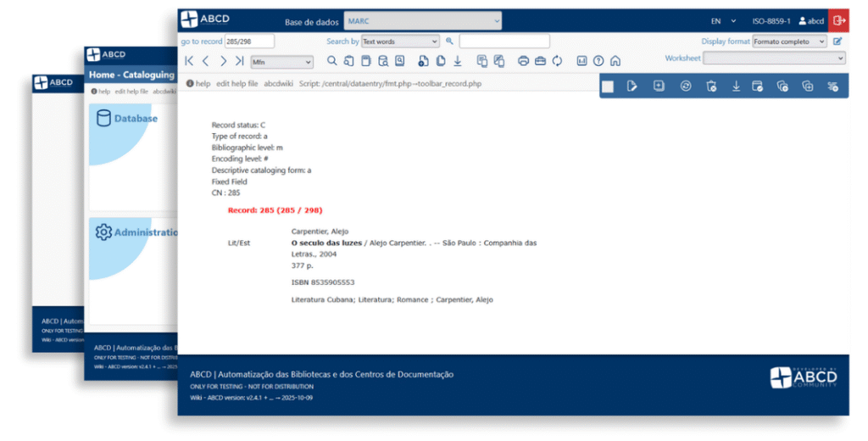This screenshot has width=868, height=441.
Task: Jump to the last record
Action: (240, 61)
